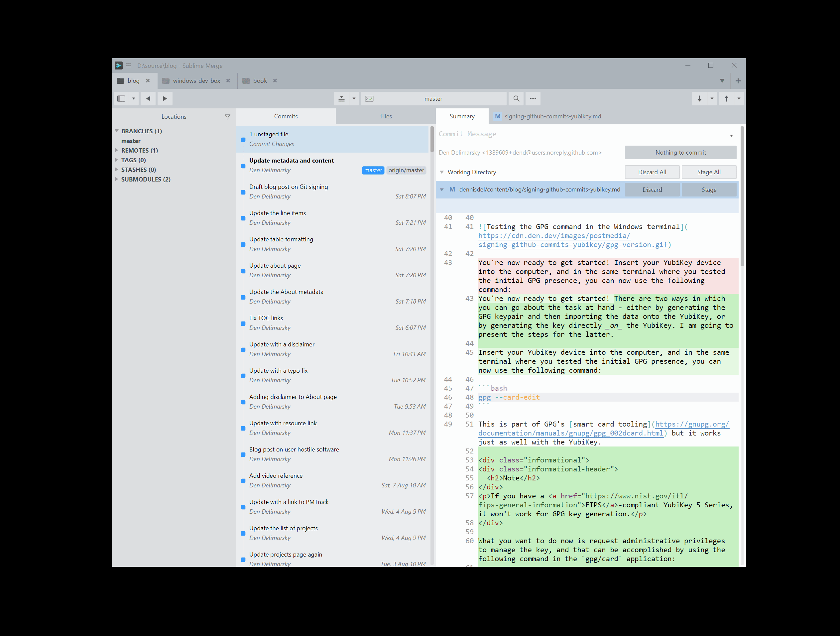Click the filter icon in Locations panel
This screenshot has height=636, width=840.
click(x=227, y=117)
